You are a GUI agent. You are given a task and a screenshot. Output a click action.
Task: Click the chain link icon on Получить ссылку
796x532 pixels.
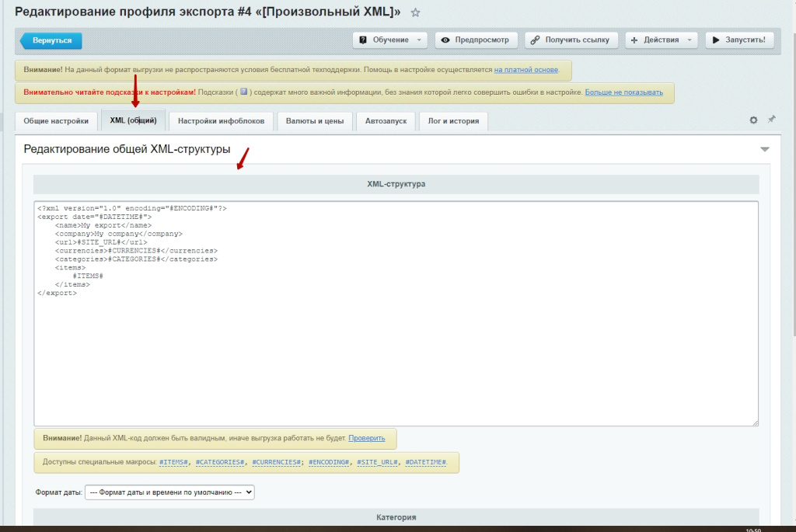point(535,40)
